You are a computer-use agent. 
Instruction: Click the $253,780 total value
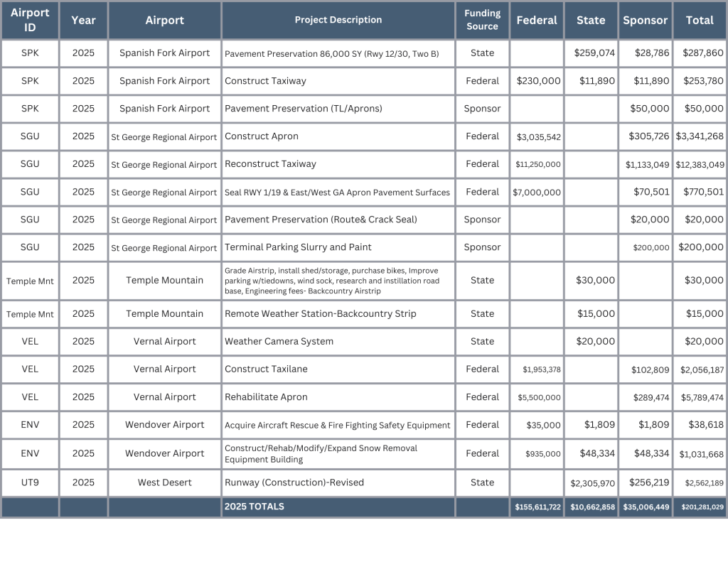(x=700, y=81)
